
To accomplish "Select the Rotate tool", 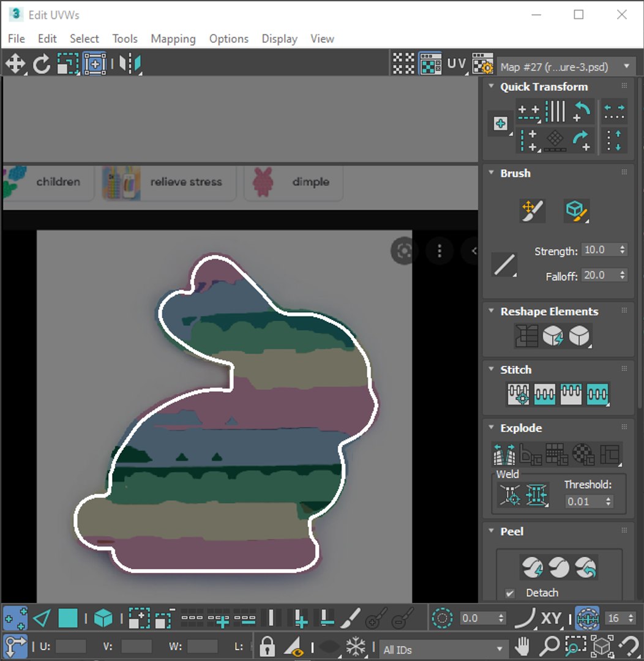I will (x=42, y=64).
